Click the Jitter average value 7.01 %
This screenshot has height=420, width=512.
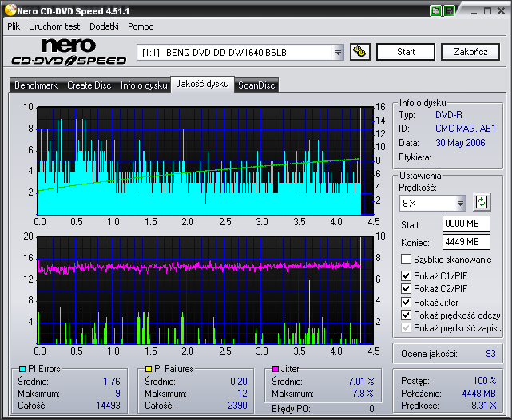(x=361, y=381)
